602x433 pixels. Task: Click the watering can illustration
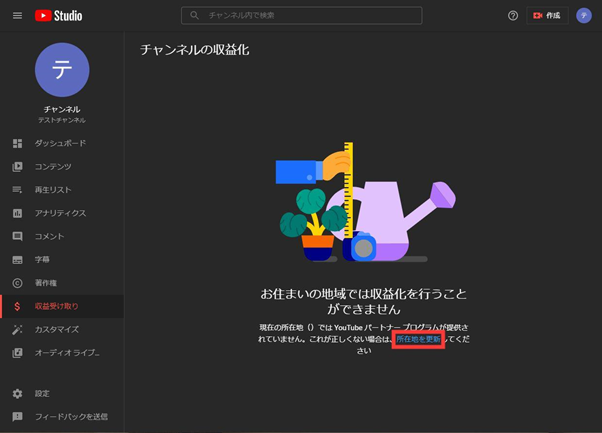(392, 221)
